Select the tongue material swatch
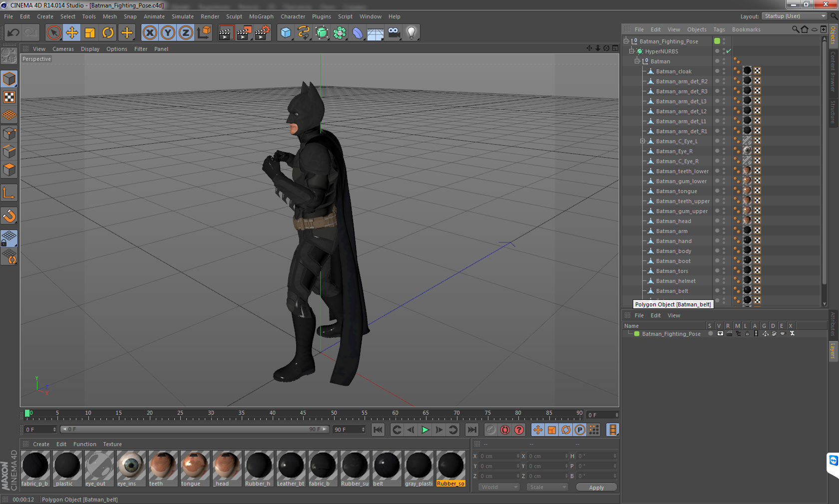The image size is (839, 504). click(195, 469)
